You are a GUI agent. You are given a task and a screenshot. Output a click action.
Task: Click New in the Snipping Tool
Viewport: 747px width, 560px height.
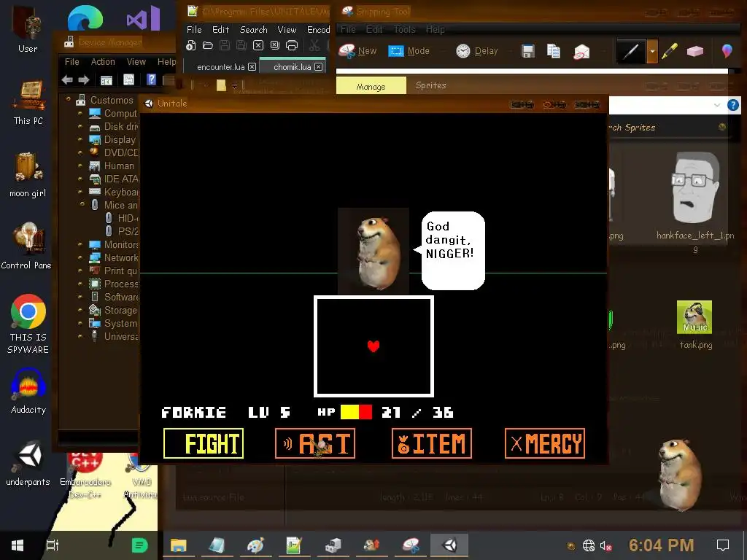(357, 51)
